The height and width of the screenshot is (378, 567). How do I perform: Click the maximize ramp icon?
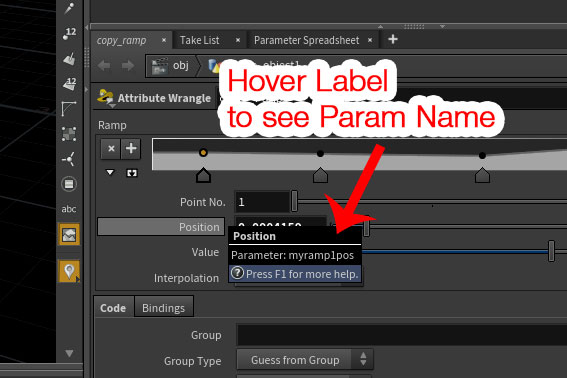(x=132, y=173)
